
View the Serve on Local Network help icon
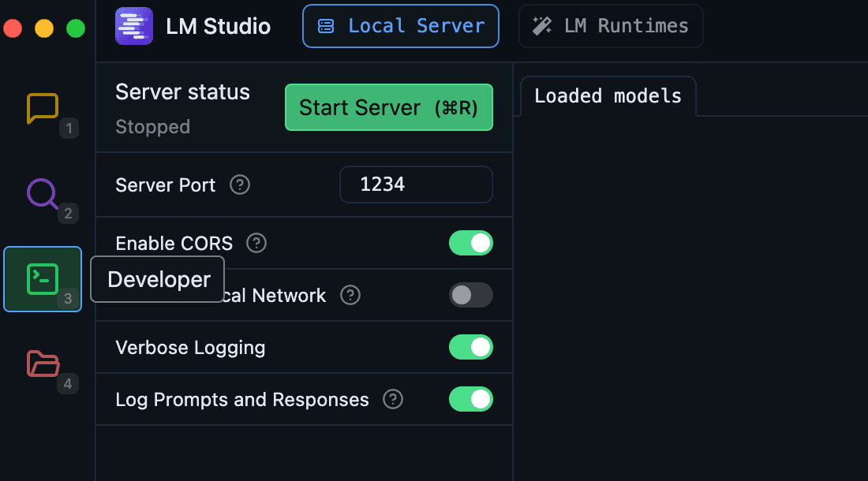(350, 295)
